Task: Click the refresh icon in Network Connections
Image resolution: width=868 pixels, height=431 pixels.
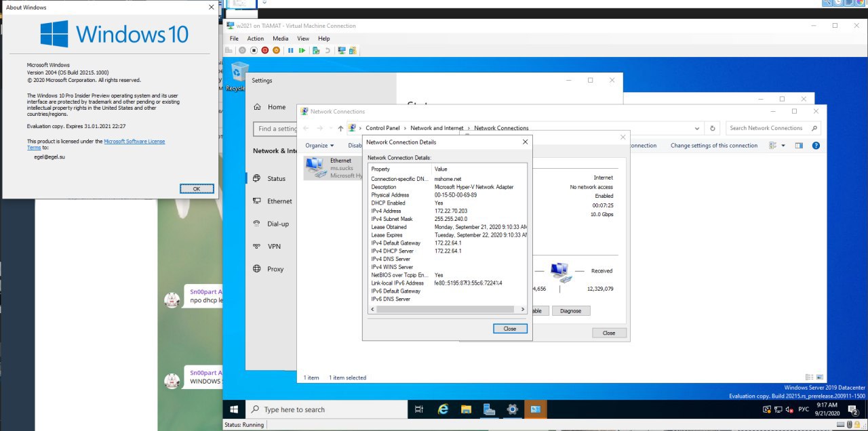Action: (x=712, y=127)
